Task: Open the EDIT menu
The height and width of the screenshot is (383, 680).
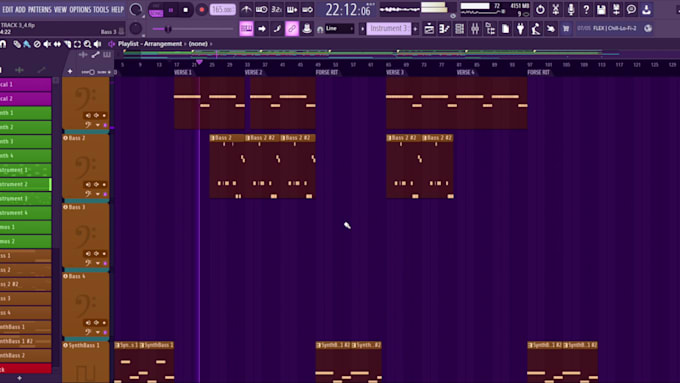Action: pos(8,10)
